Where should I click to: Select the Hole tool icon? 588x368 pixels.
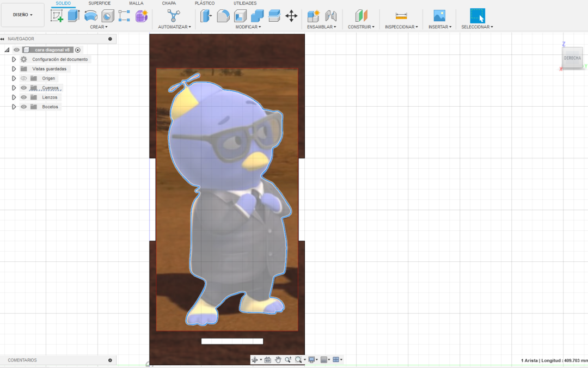click(x=108, y=16)
